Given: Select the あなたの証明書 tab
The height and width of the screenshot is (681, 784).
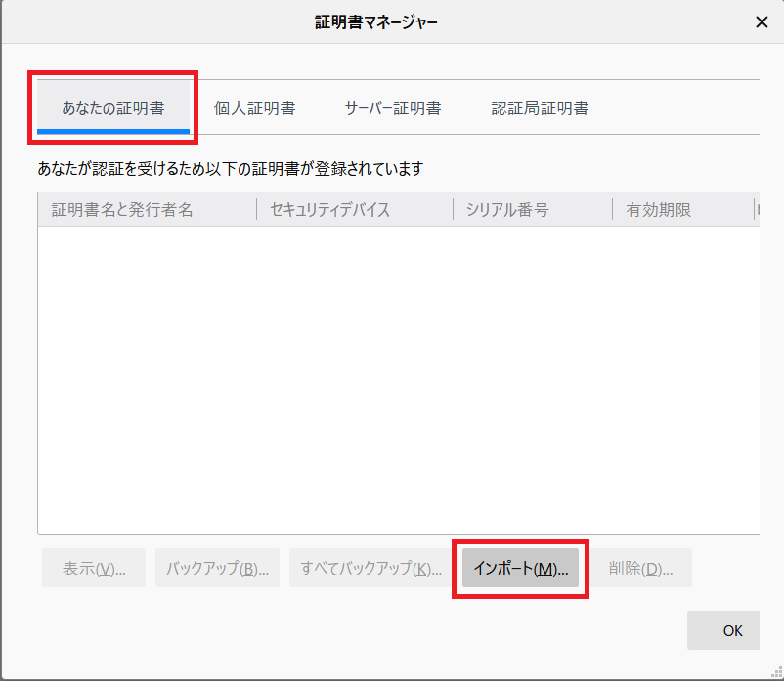Looking at the screenshot, I should (113, 108).
